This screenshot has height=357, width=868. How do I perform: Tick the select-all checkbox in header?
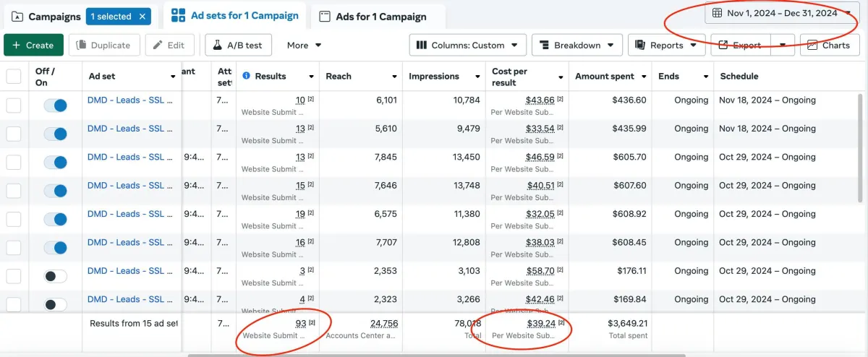[14, 76]
